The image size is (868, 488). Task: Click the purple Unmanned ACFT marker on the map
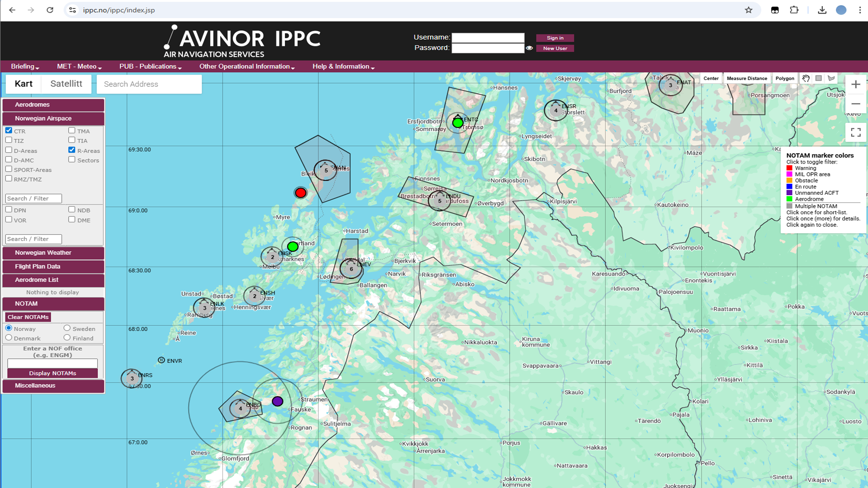(278, 401)
